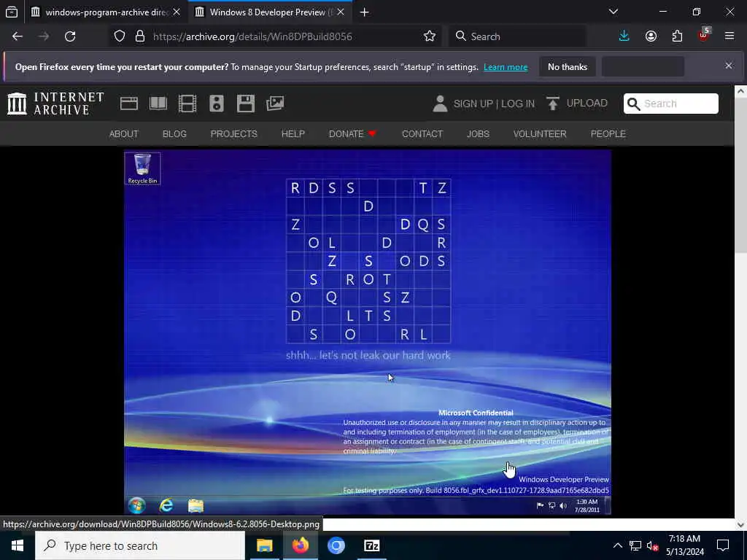Click the network tray icon
Image resolution: width=747 pixels, height=560 pixels.
pyautogui.click(x=635, y=545)
